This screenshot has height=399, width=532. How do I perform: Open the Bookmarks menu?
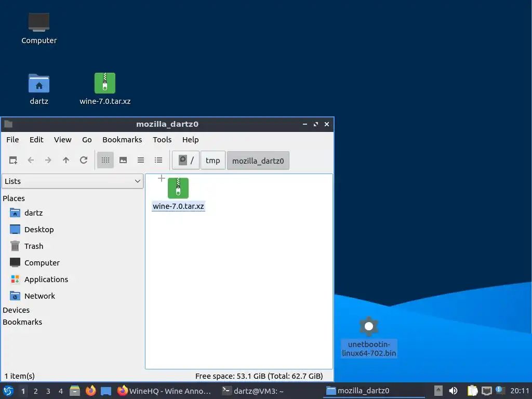point(122,140)
